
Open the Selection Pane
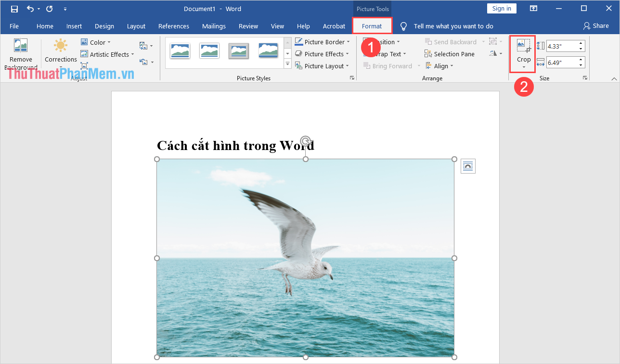tap(450, 54)
